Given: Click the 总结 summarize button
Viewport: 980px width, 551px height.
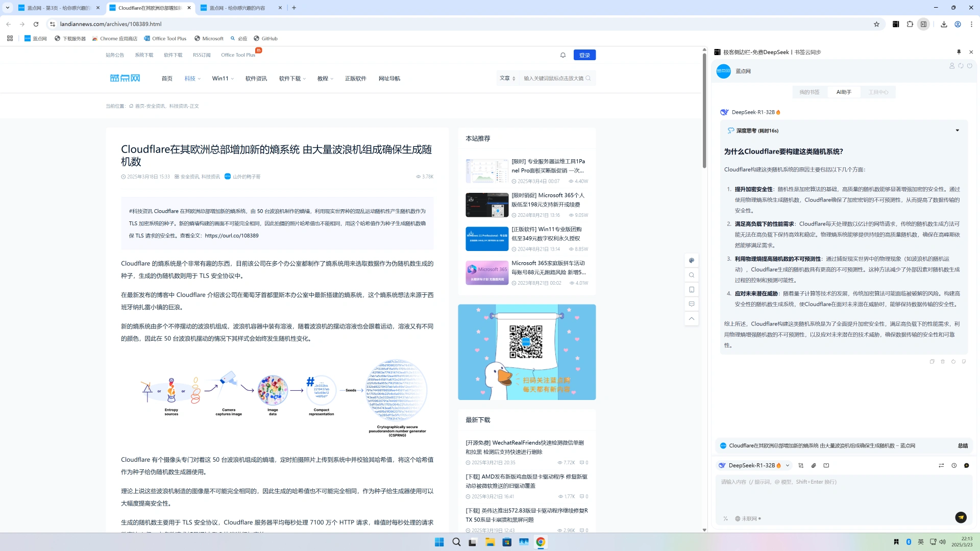Looking at the screenshot, I should tap(963, 445).
